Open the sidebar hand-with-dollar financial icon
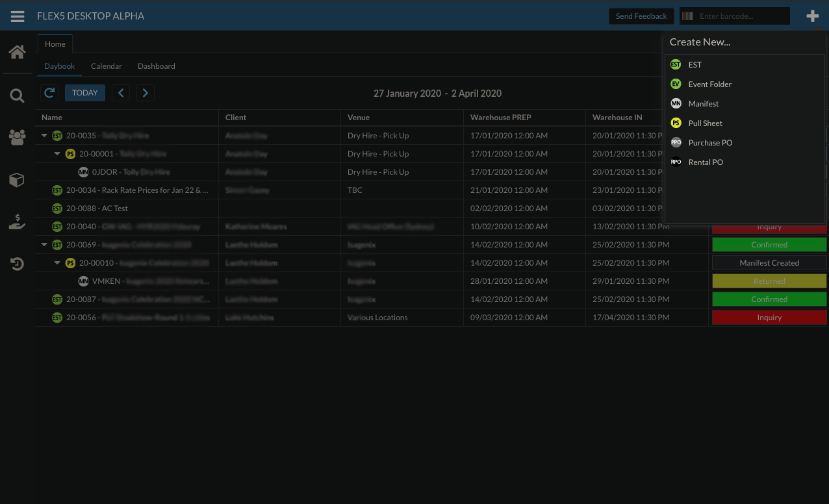Screen dimensions: 829x504 (17, 222)
